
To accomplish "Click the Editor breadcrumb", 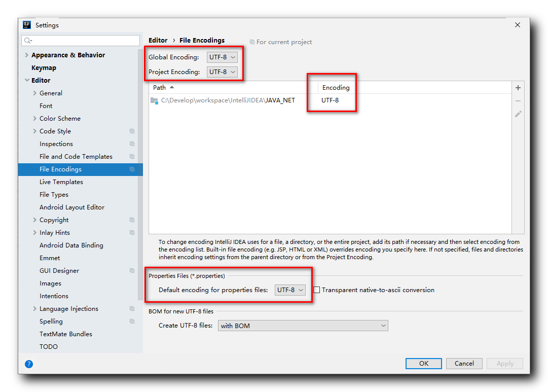I will (158, 40).
